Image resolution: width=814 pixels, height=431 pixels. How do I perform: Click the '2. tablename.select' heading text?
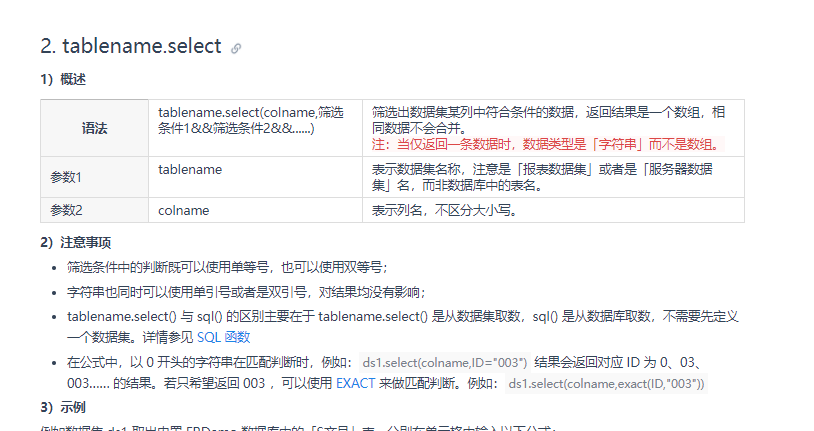[x=131, y=46]
